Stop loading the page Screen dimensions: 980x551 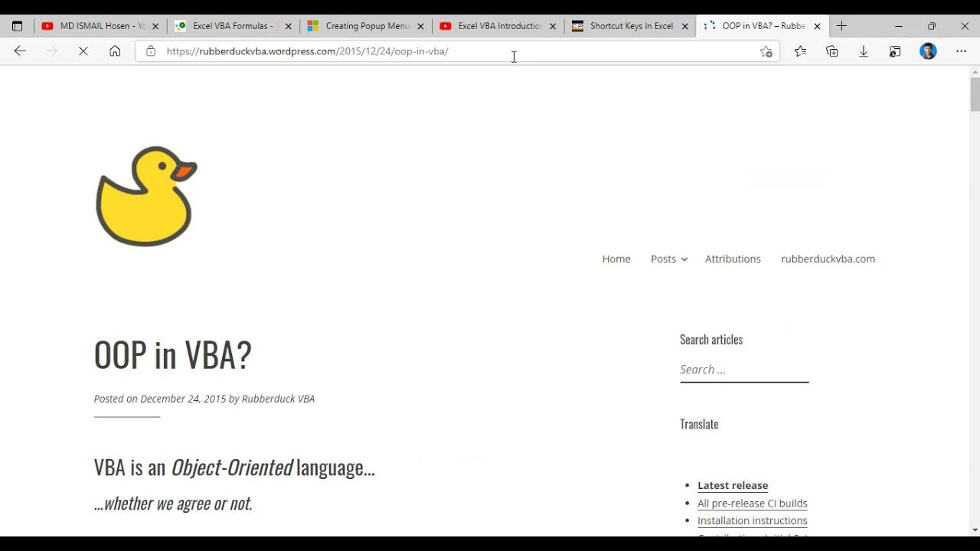click(x=83, y=51)
